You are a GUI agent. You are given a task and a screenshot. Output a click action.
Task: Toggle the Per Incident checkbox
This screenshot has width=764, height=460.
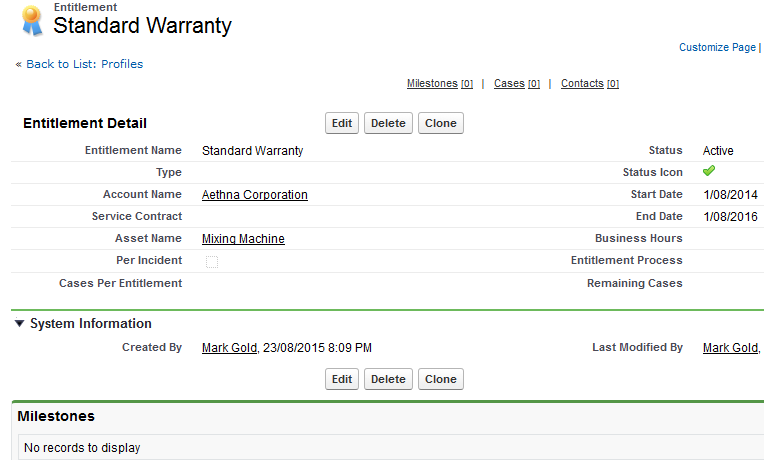coord(211,261)
